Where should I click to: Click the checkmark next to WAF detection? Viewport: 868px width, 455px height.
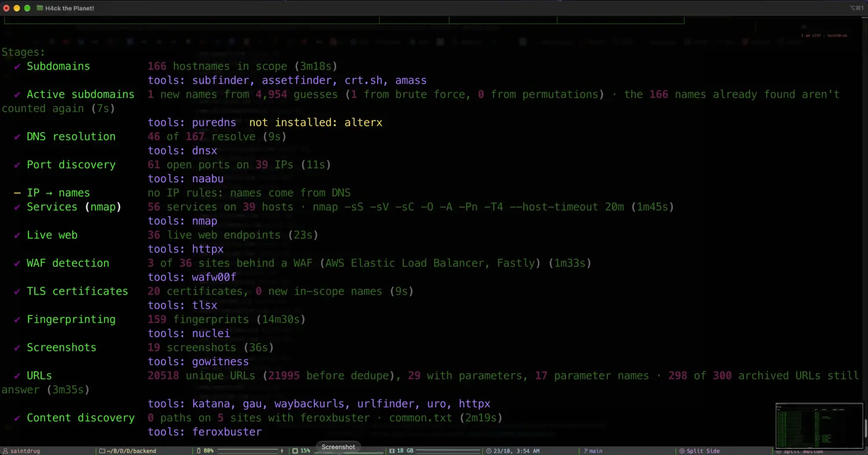point(17,263)
